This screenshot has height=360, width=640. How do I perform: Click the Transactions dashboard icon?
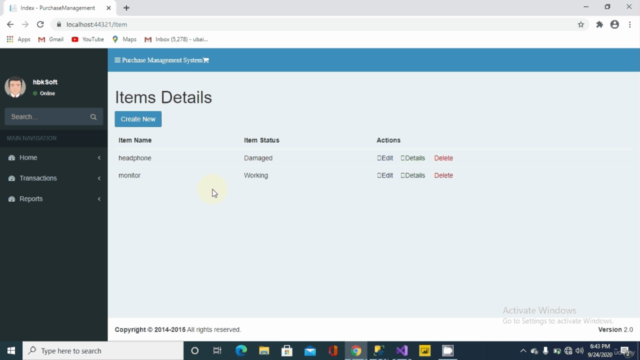pyautogui.click(x=11, y=178)
